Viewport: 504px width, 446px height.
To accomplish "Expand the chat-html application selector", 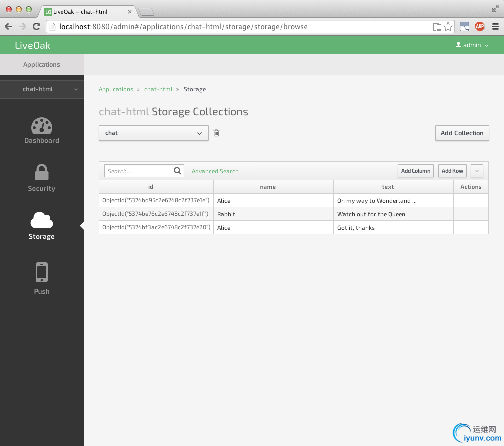I will click(42, 89).
